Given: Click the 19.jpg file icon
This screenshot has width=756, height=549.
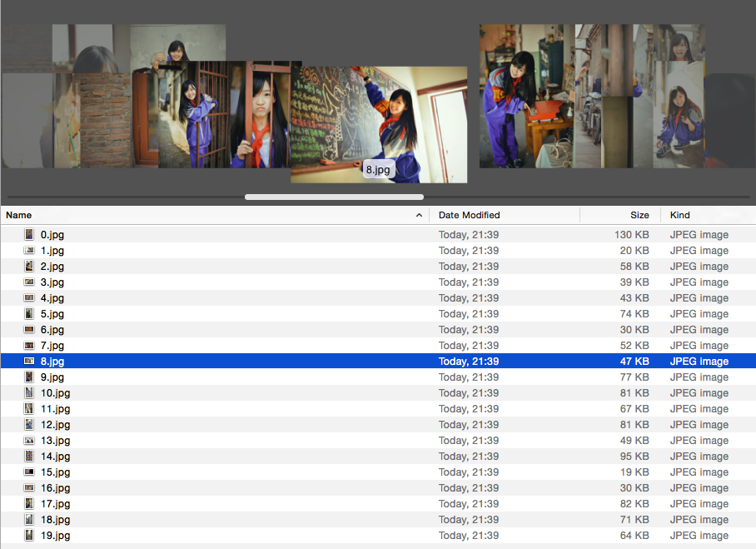Looking at the screenshot, I should pos(29,535).
